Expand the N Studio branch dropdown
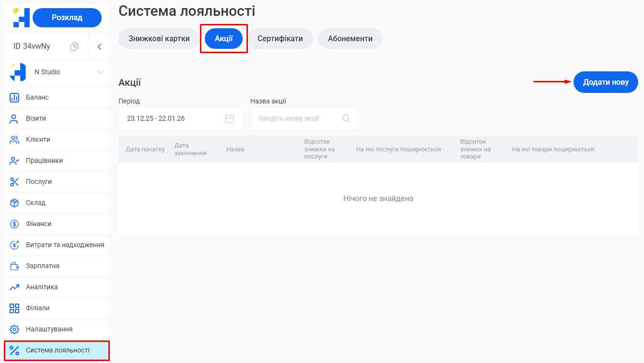This screenshot has height=363, width=644. [x=100, y=72]
